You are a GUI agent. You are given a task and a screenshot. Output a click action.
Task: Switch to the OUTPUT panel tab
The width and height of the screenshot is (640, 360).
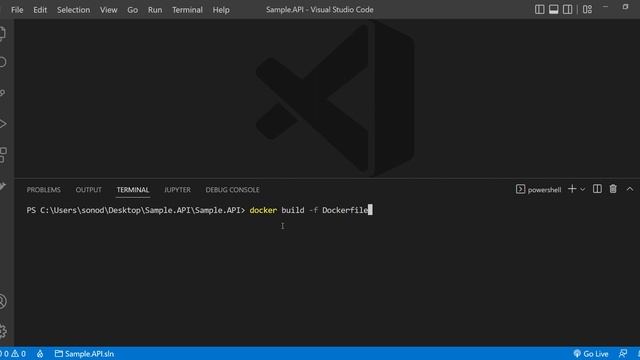coord(89,190)
